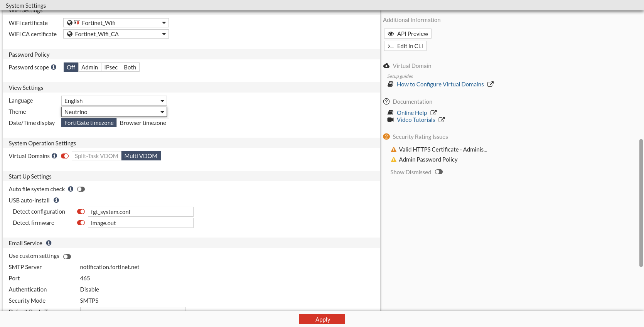Screen dimensions: 644x327
Task: Select Admin password scope
Action: coord(89,67)
